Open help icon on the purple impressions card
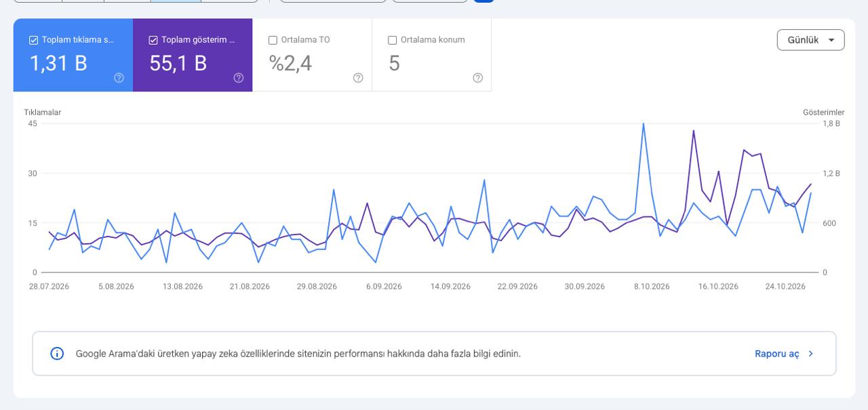 coord(239,78)
